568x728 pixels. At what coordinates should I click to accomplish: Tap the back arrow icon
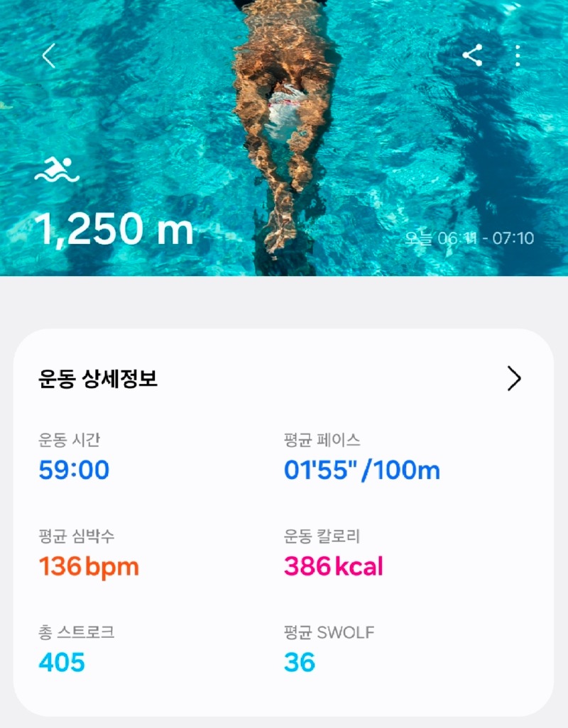[48, 56]
